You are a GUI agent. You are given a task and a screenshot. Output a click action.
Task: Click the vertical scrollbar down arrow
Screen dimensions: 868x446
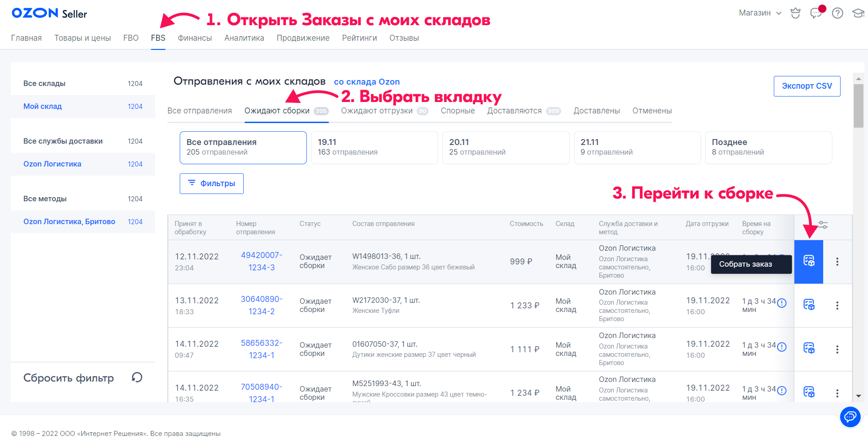tap(858, 396)
